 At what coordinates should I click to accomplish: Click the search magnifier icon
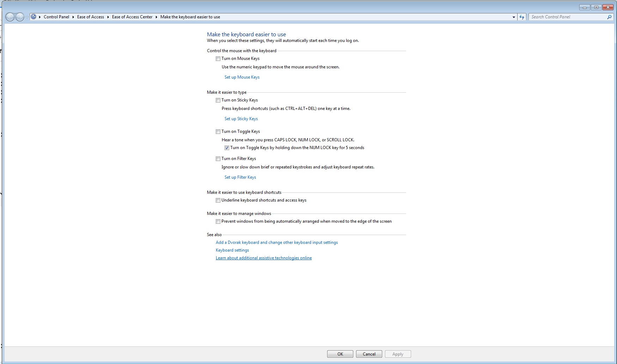[x=609, y=17]
